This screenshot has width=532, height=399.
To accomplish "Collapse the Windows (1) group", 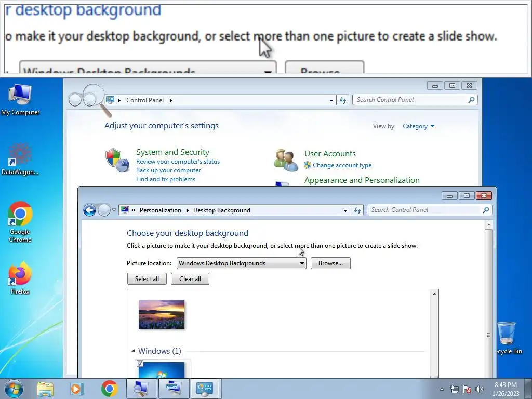I will [133, 351].
